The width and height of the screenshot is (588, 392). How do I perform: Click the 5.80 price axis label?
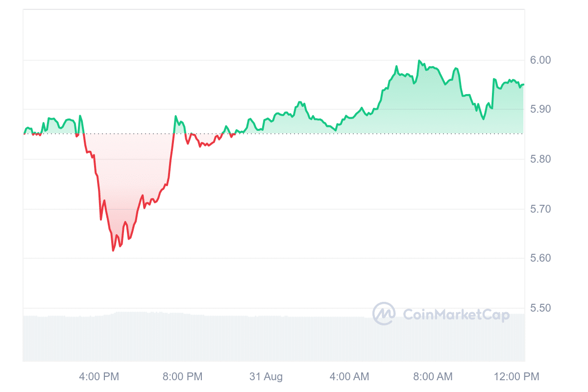point(541,159)
